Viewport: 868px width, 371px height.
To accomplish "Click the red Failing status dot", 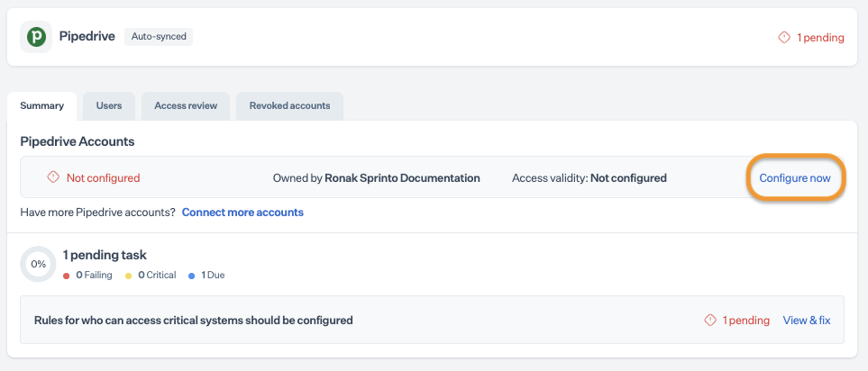I will (67, 276).
